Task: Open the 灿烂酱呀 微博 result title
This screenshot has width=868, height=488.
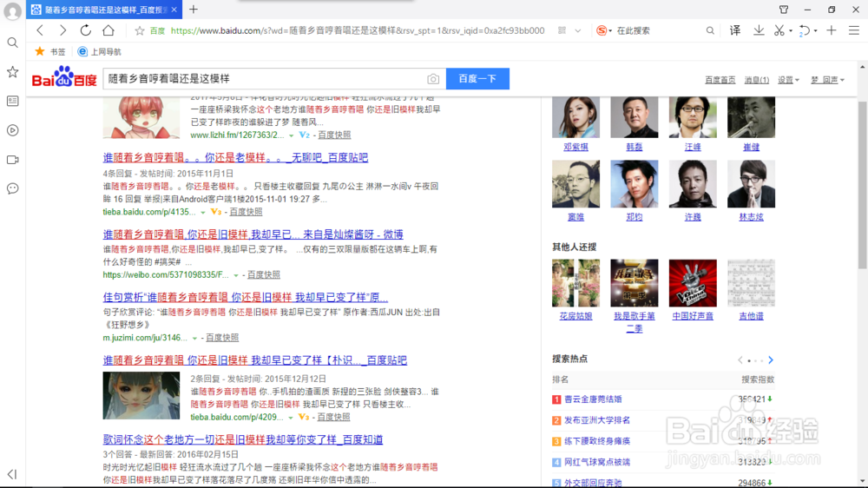Action: [x=253, y=234]
